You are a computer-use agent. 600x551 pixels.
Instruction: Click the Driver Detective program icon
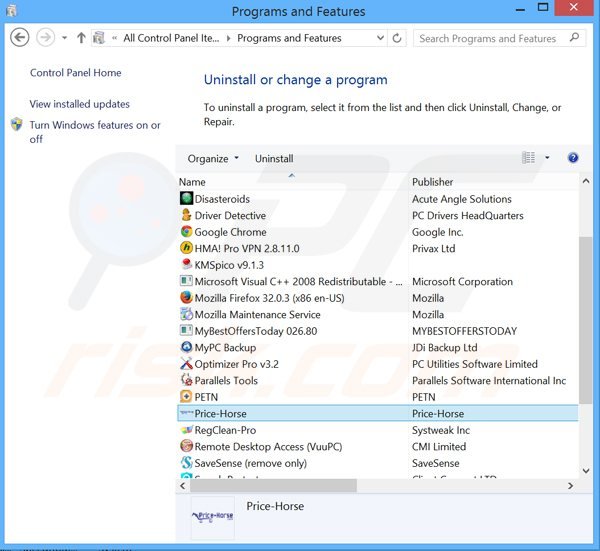tap(186, 215)
